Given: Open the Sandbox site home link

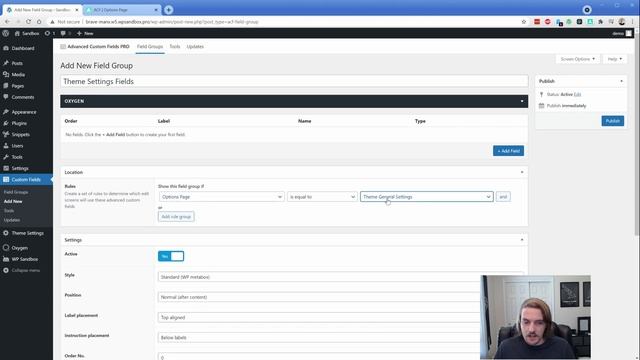Looking at the screenshot, I should 27,33.
